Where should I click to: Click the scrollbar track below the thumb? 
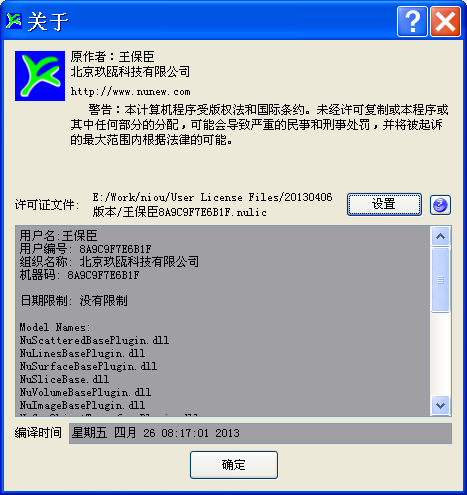(440, 353)
